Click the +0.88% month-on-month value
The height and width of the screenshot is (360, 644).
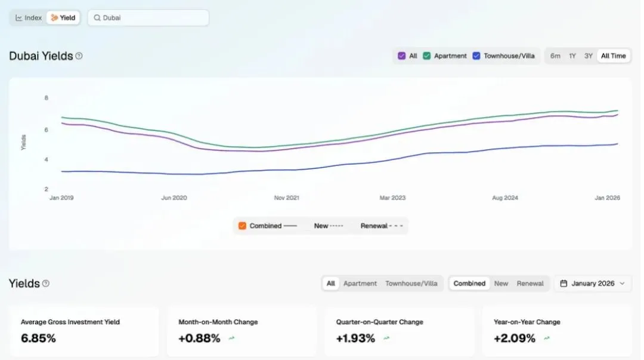(199, 338)
